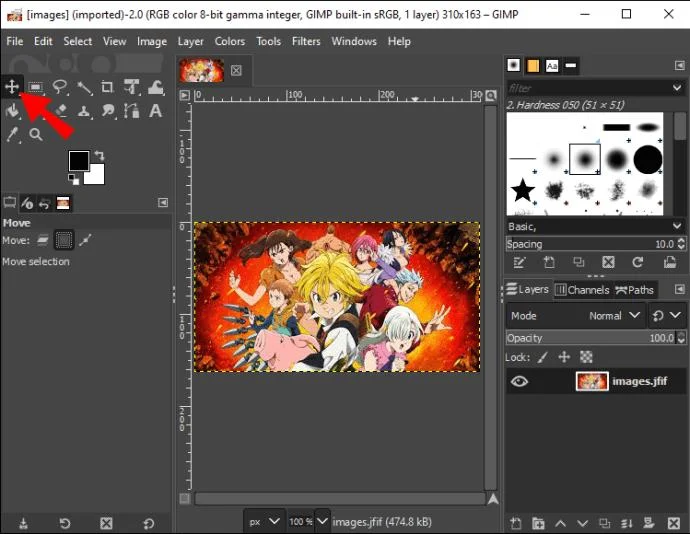Viewport: 690px width, 534px height.
Task: Choose the solid black round brush
Action: click(648, 159)
